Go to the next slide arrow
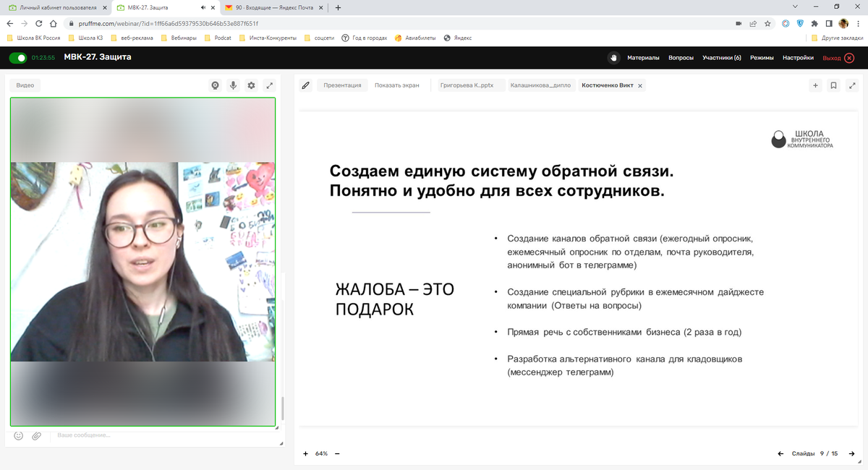 851,453
